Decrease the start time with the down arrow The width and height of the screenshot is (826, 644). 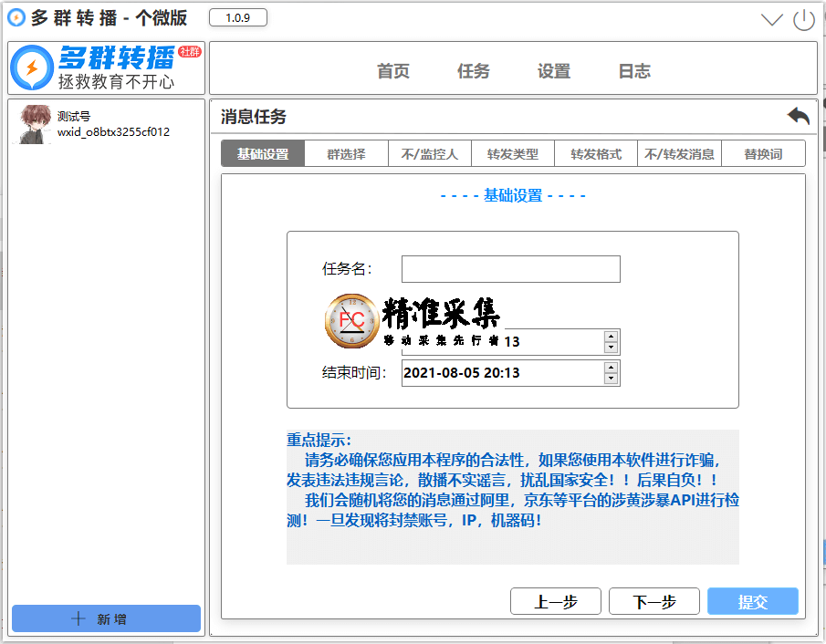tap(611, 348)
